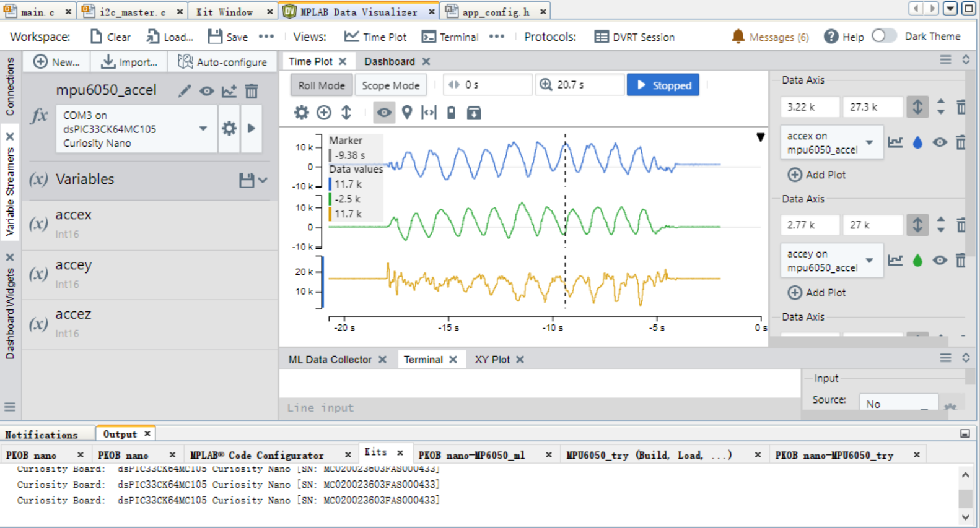980x528 pixels.
Task: Auto-fit vertical axes arrow icon
Action: coord(346,113)
